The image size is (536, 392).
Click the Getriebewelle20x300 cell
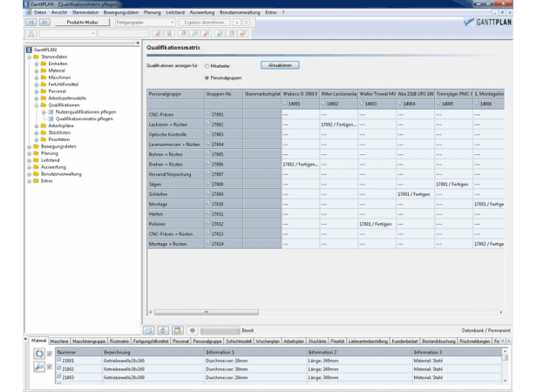coord(153,378)
